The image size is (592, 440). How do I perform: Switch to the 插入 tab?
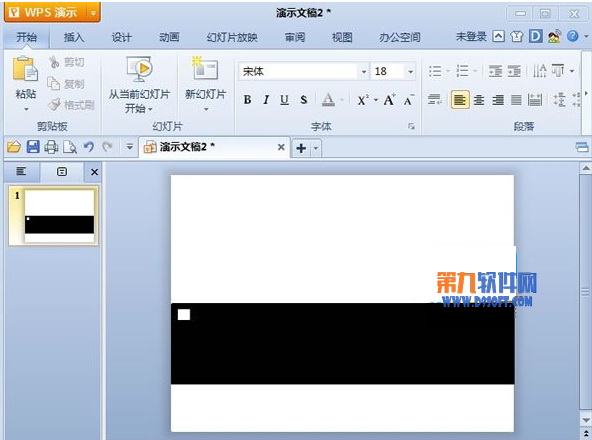[x=74, y=37]
